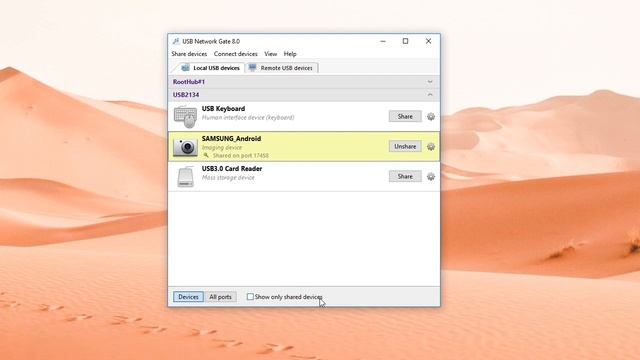Open settings gear for USB3.0 Card Reader
The width and height of the screenshot is (640, 360).
pos(431,177)
